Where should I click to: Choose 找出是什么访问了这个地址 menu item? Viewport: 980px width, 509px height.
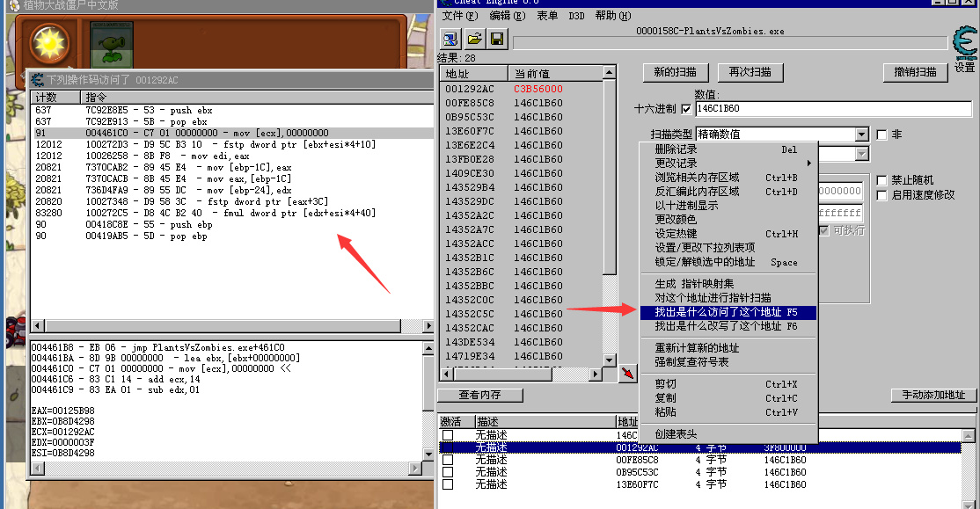pos(728,312)
